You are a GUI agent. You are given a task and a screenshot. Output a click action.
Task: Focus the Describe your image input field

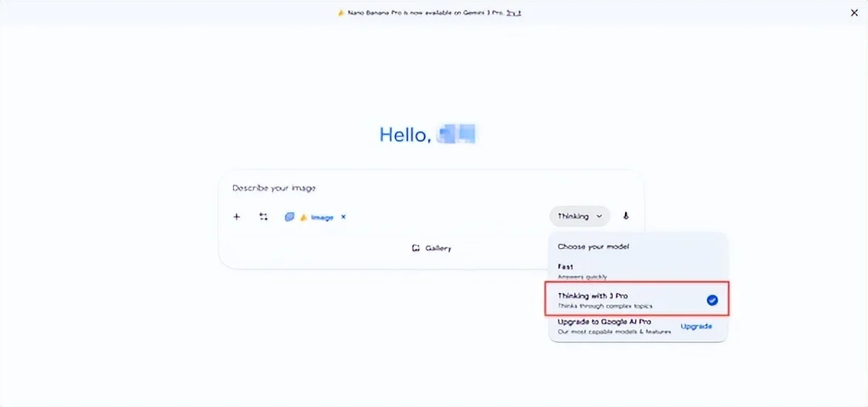pos(386,188)
